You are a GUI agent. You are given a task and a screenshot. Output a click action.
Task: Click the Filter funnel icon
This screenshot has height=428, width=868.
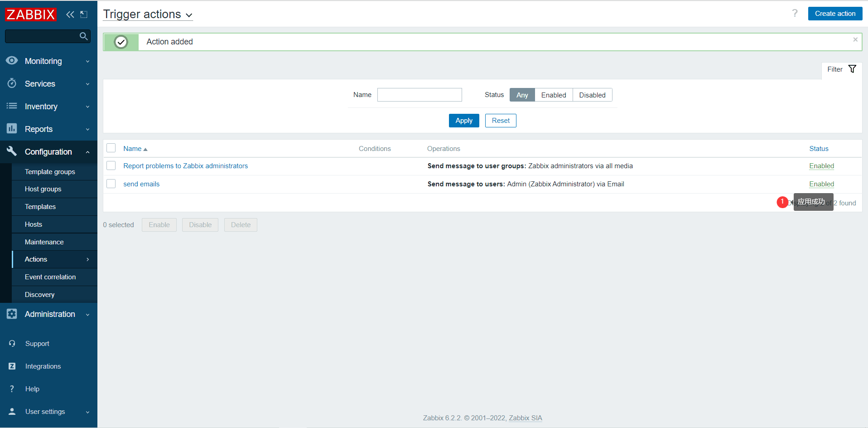click(x=852, y=69)
